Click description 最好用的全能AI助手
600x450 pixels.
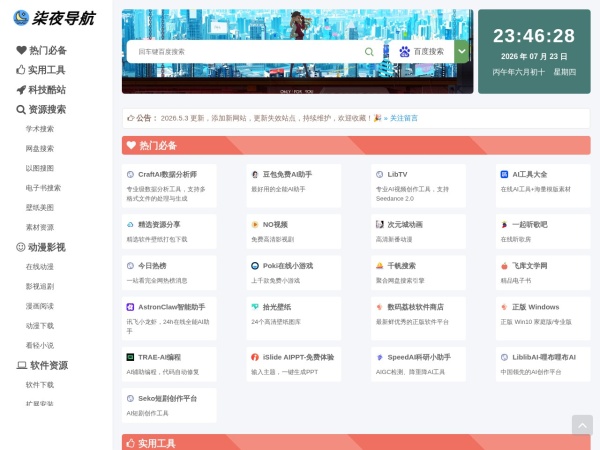pos(278,189)
